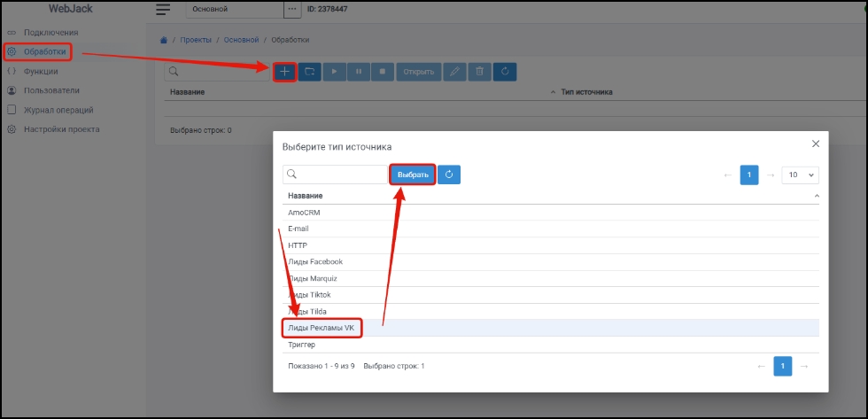The width and height of the screenshot is (868, 419).
Task: Click the refresh button in source dialog
Action: point(449,175)
